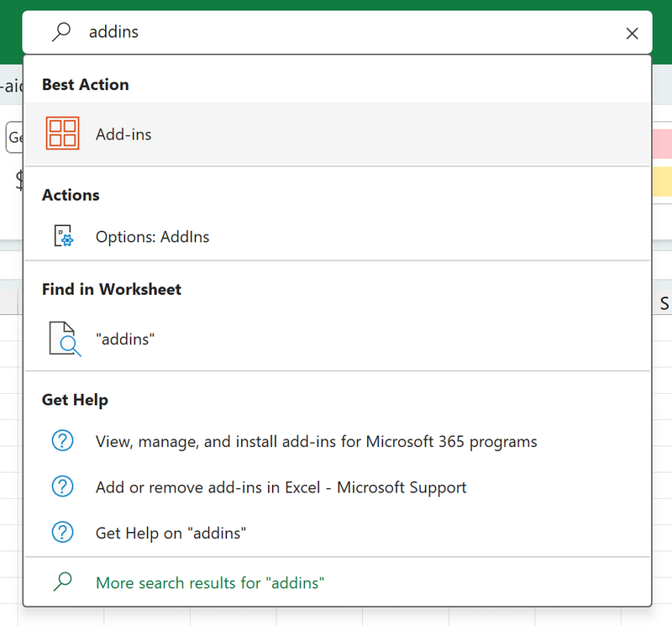The width and height of the screenshot is (672, 626).
Task: Click help icon beside "View, manage, and install"
Action: (63, 441)
